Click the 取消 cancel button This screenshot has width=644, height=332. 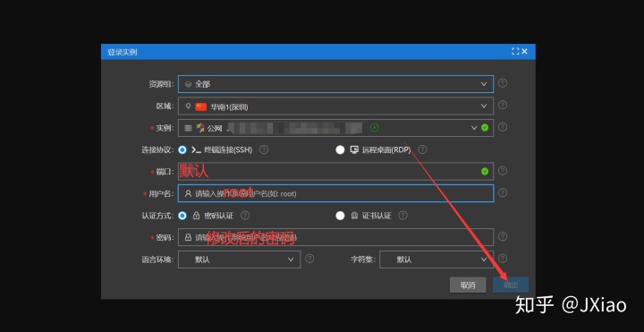(468, 285)
